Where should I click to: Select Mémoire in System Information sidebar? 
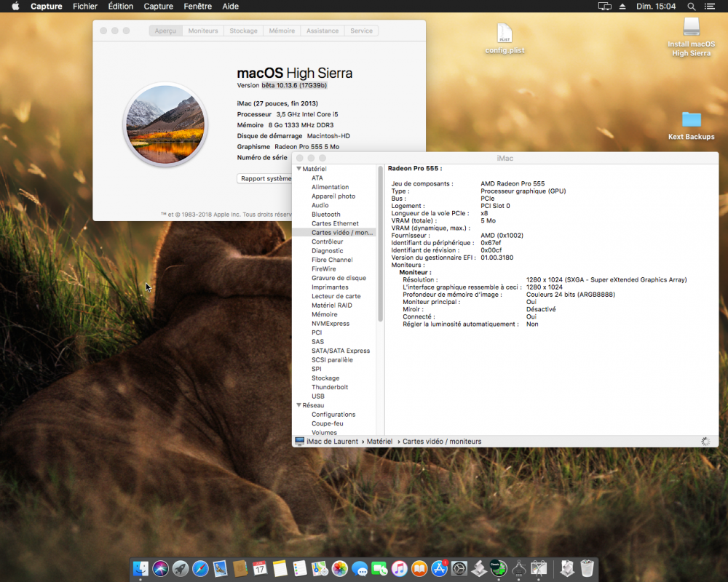point(325,314)
